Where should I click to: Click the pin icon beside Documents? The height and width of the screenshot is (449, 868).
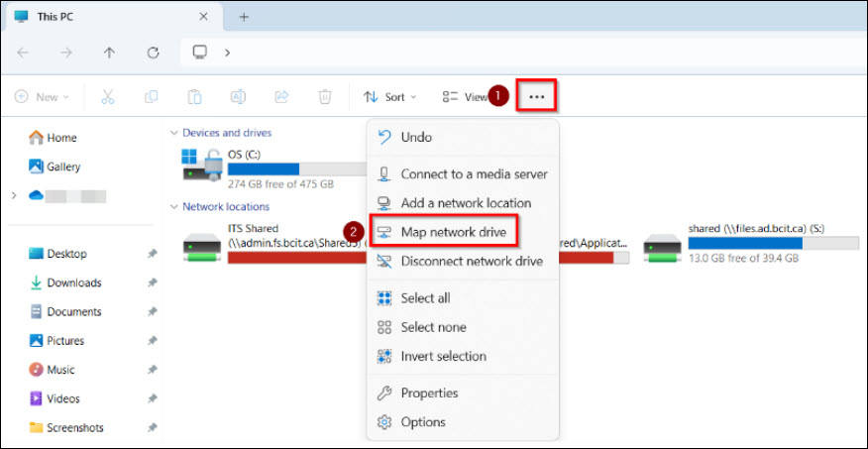pos(153,311)
